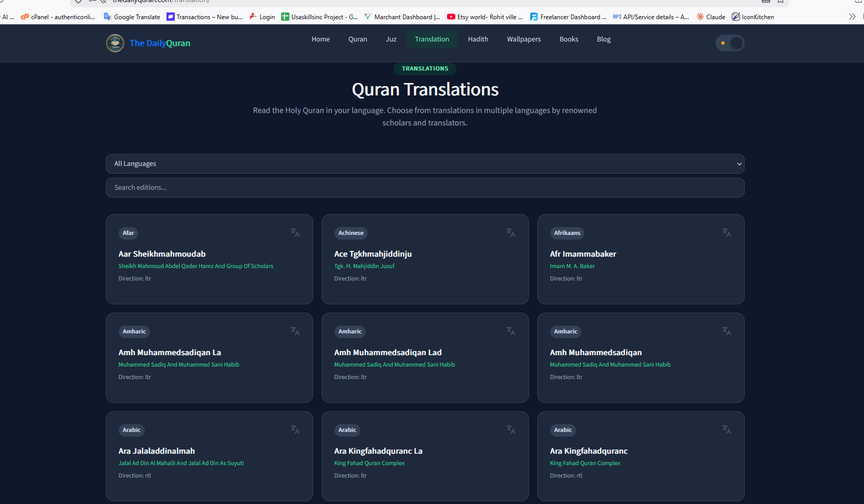Click the Blog navigation link

click(604, 39)
